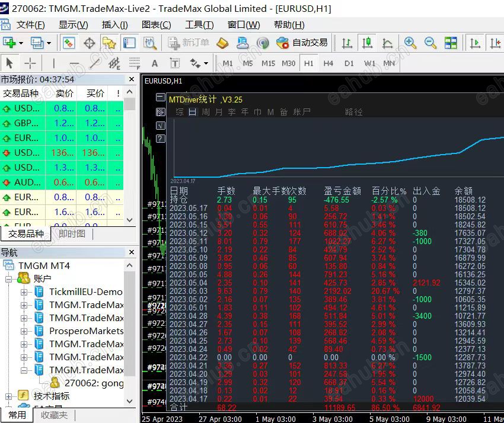The height and width of the screenshot is (423, 504).
Task: Expand the 技术指标 tree node
Action: (8, 396)
